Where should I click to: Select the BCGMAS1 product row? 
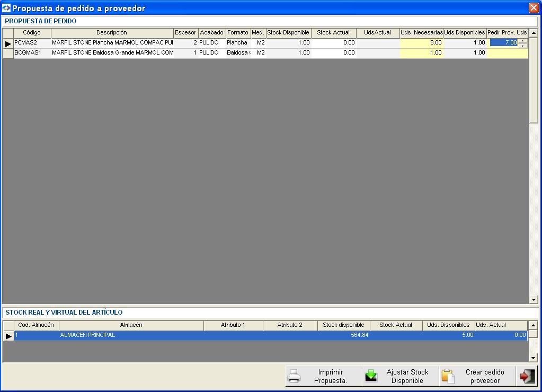pos(265,53)
